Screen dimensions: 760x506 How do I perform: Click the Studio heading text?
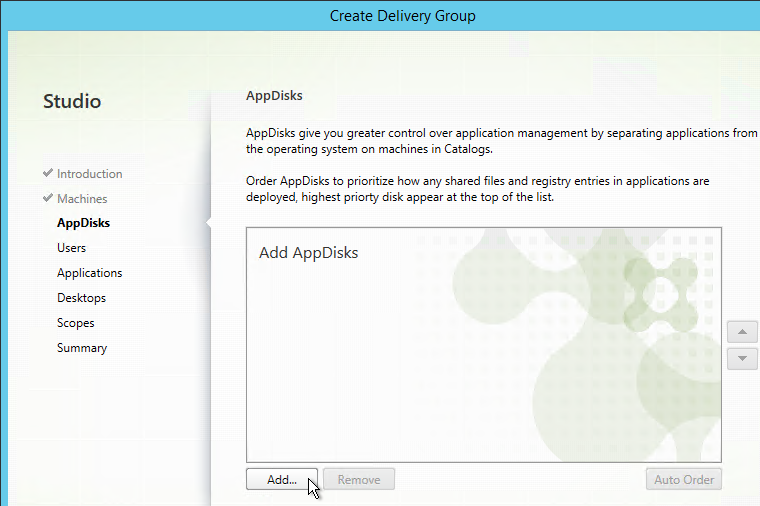[72, 101]
